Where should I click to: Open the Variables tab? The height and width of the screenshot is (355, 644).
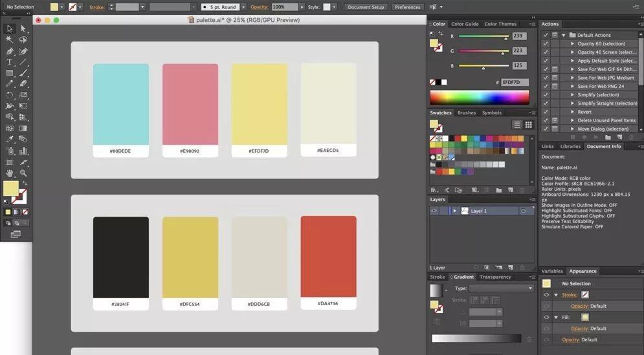[x=552, y=272]
